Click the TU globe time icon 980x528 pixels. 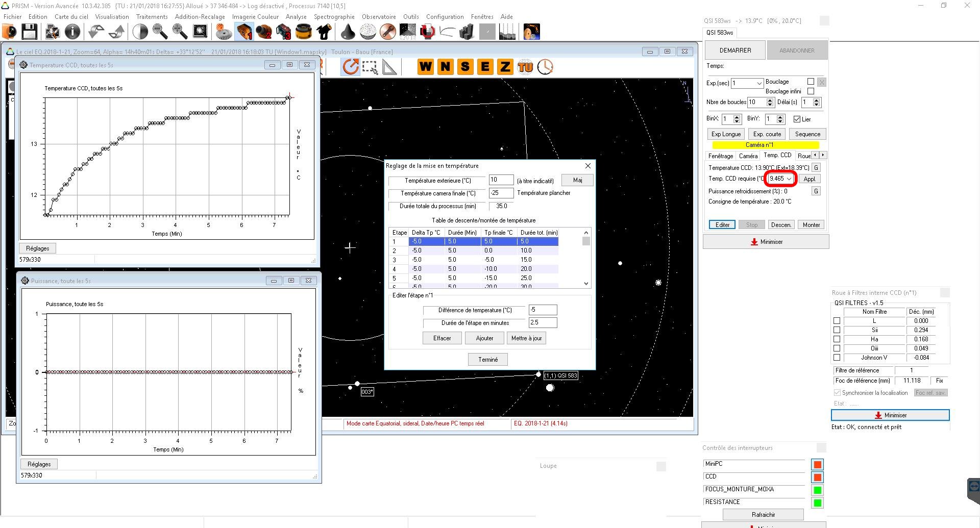pyautogui.click(x=525, y=67)
